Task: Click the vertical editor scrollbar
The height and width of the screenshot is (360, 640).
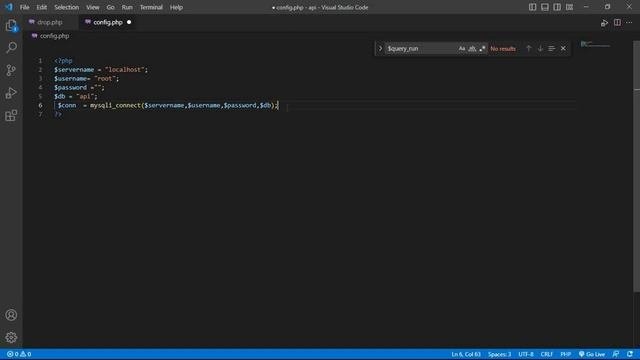Action: [x=637, y=166]
